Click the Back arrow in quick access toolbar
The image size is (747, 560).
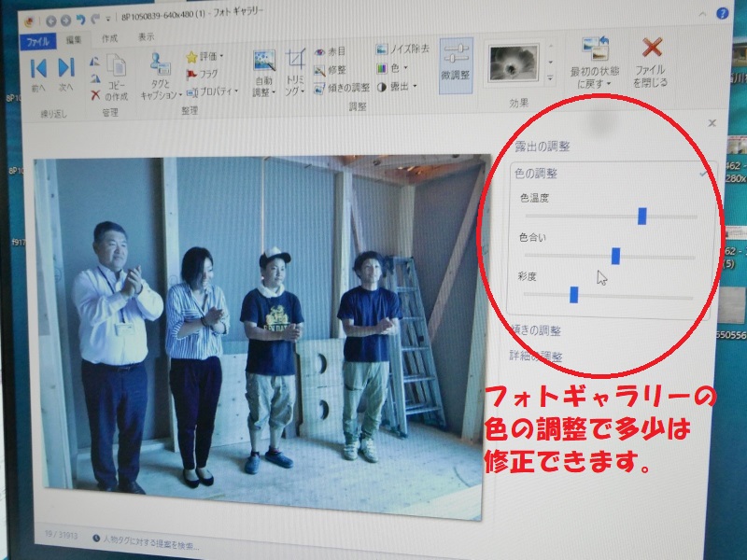click(51, 21)
